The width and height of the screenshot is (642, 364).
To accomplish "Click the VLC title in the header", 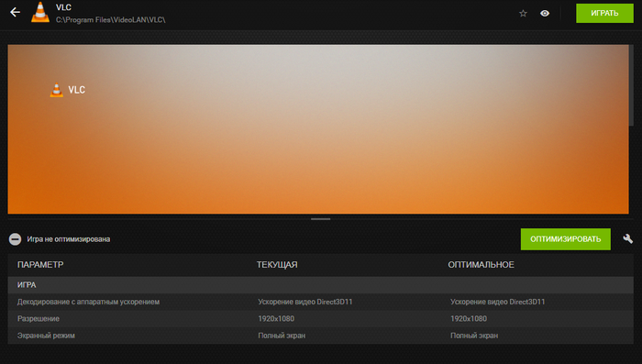I will tap(63, 7).
